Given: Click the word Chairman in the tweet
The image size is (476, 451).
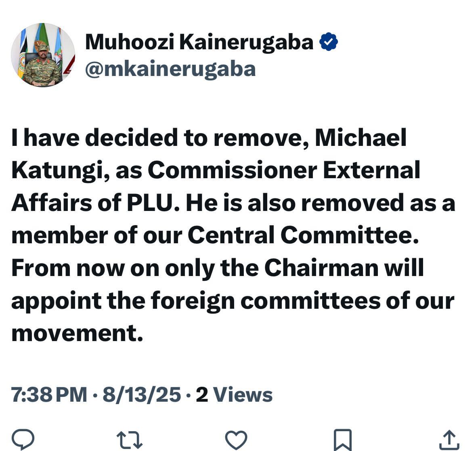Looking at the screenshot, I should click(x=321, y=268).
